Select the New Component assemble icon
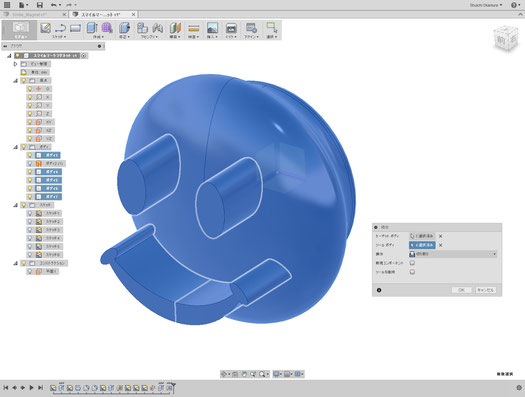The width and height of the screenshot is (525, 397). tap(142, 28)
